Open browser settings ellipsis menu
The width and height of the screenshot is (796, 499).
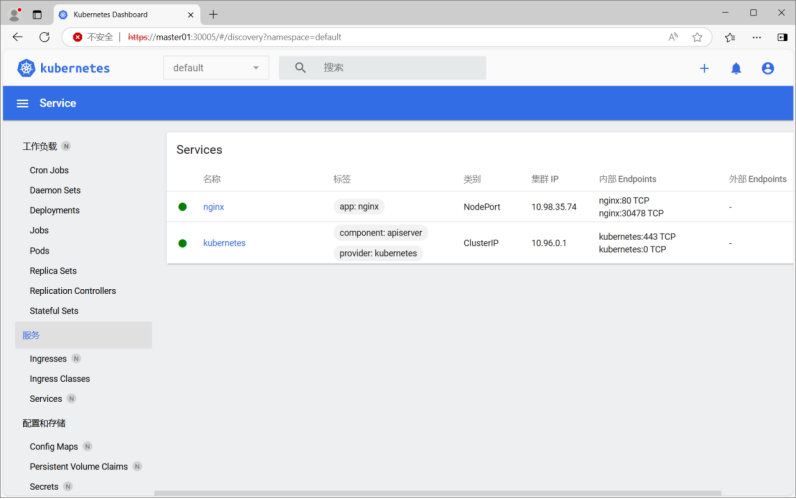(756, 37)
